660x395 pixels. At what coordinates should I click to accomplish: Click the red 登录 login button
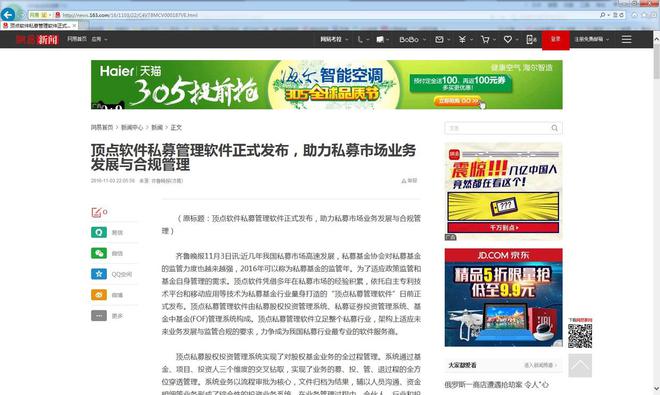pyautogui.click(x=556, y=40)
